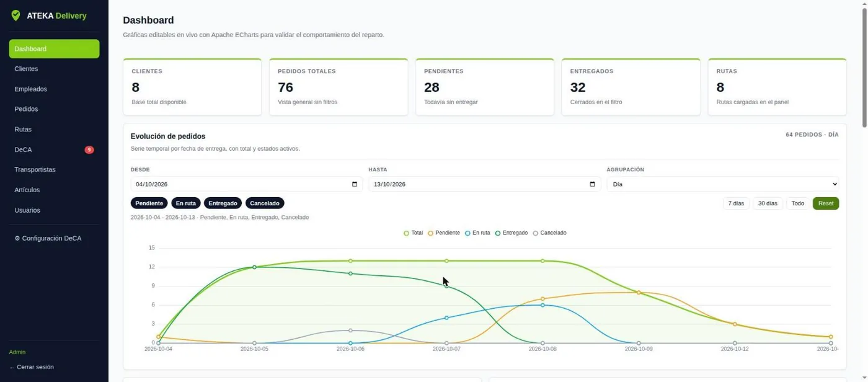The width and height of the screenshot is (868, 382).
Task: Click the "64 PEDIDOS · DÍA" label
Action: 812,135
